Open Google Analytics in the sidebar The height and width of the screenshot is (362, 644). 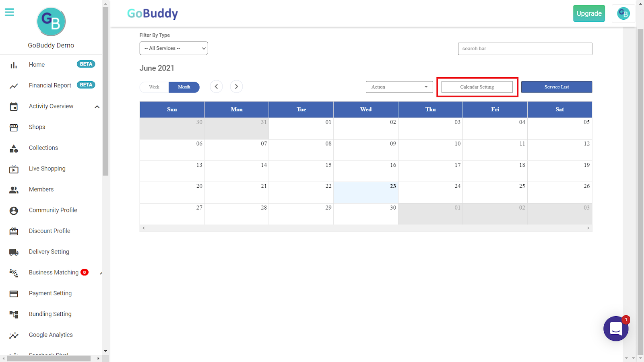[51, 335]
